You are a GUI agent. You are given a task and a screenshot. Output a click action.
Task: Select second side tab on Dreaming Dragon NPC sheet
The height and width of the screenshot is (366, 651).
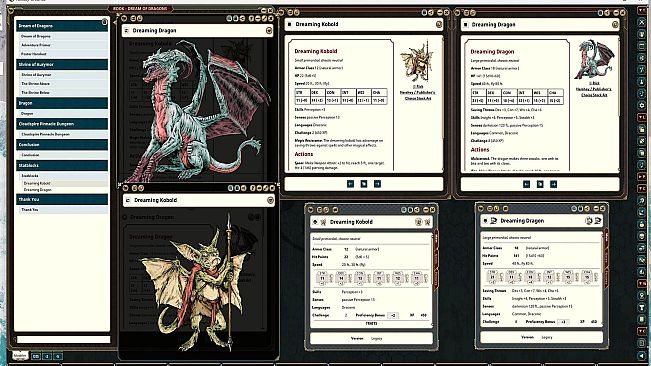[x=607, y=257]
